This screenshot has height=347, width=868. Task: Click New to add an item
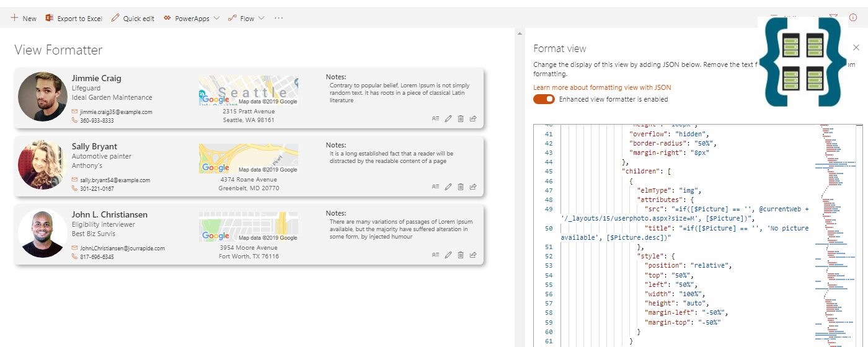point(24,18)
